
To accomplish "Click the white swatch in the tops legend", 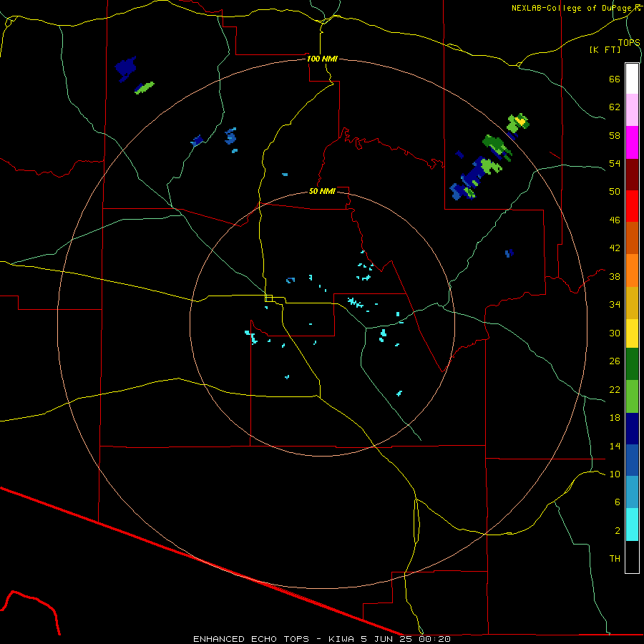I will pos(632,79).
